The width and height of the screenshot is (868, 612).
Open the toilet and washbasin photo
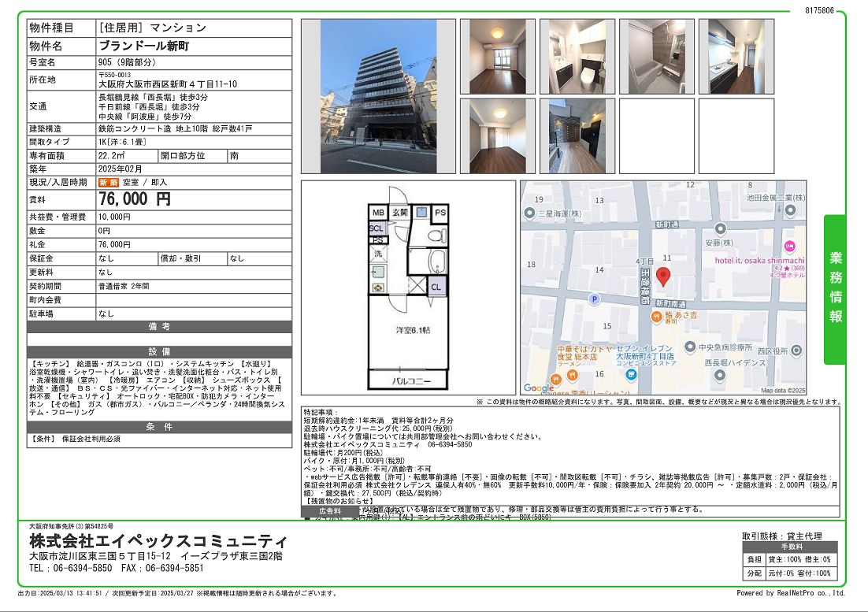tap(577, 57)
